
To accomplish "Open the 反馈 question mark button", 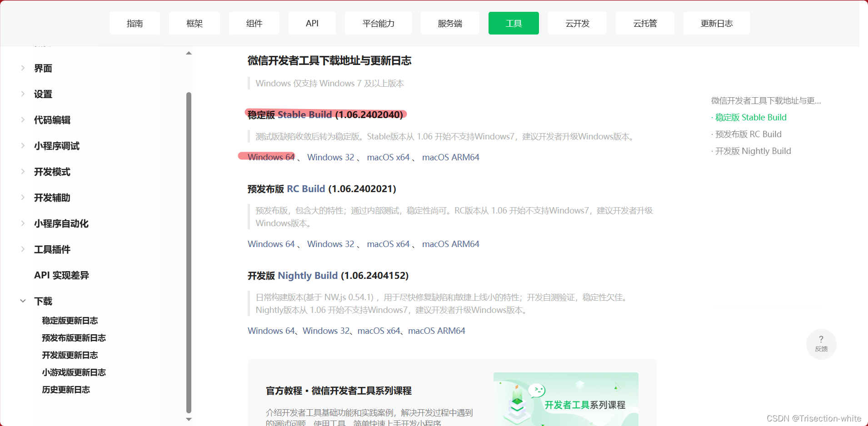I will tap(821, 344).
